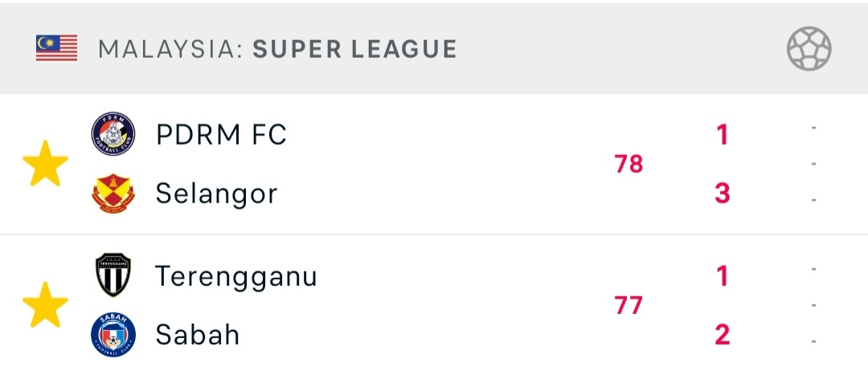The height and width of the screenshot is (375, 868).
Task: Open the Malaysia: Super League header
Action: tap(277, 49)
